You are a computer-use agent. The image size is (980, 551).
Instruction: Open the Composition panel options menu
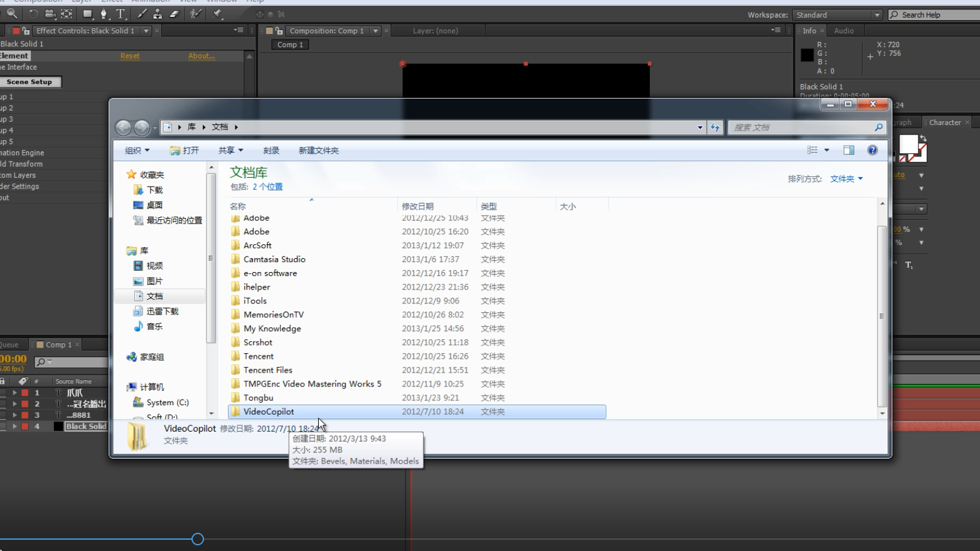pos(777,30)
